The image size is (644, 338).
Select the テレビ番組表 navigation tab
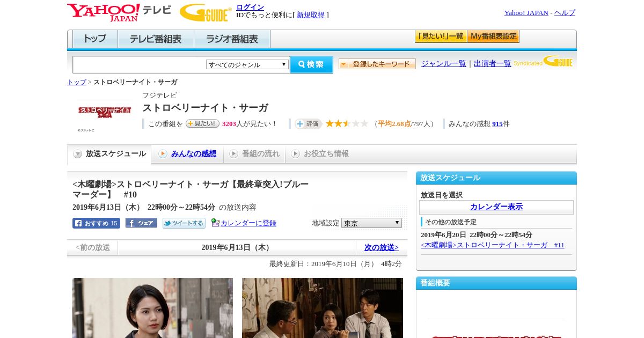tap(156, 39)
